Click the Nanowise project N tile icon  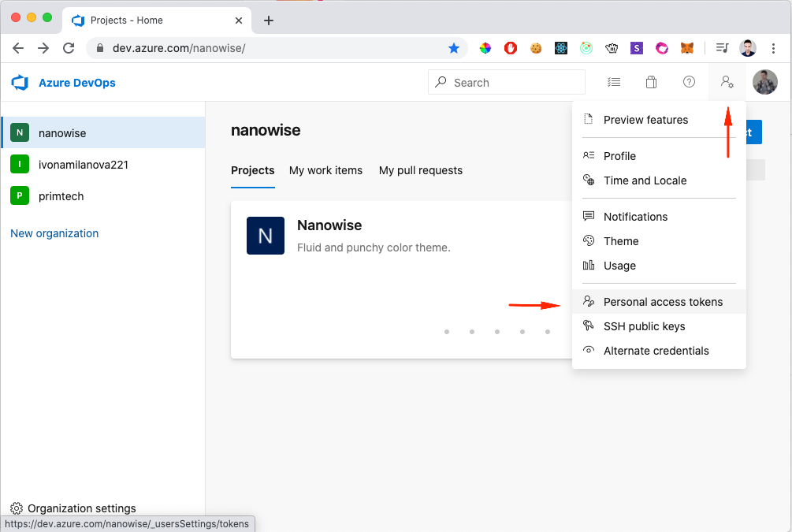(x=265, y=236)
